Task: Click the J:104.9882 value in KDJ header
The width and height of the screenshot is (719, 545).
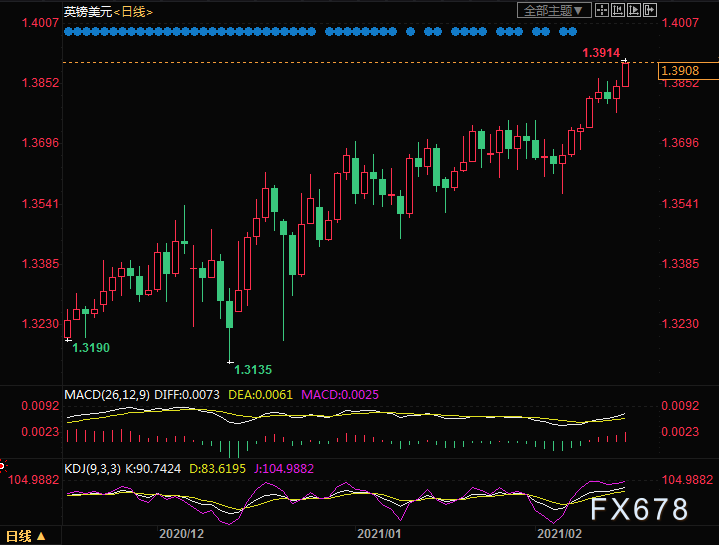Action: click(x=284, y=468)
